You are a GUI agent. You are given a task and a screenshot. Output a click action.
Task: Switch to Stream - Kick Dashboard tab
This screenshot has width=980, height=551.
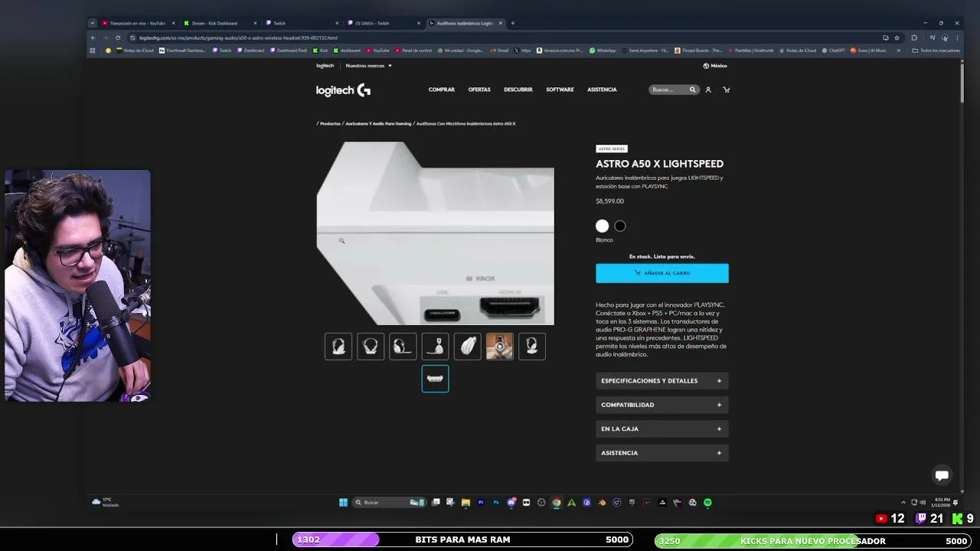[x=220, y=23]
